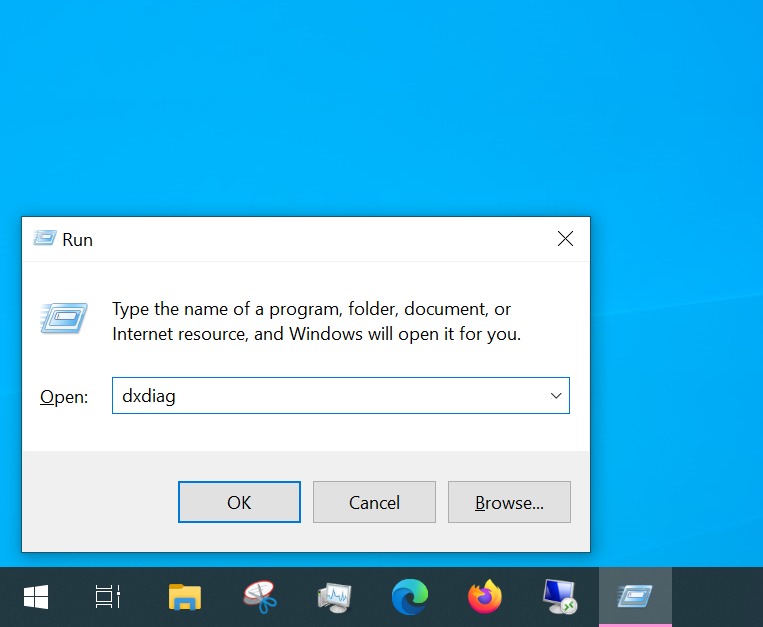763x627 pixels.
Task: Click the large Run icon in the dialog
Action: pyautogui.click(x=64, y=318)
